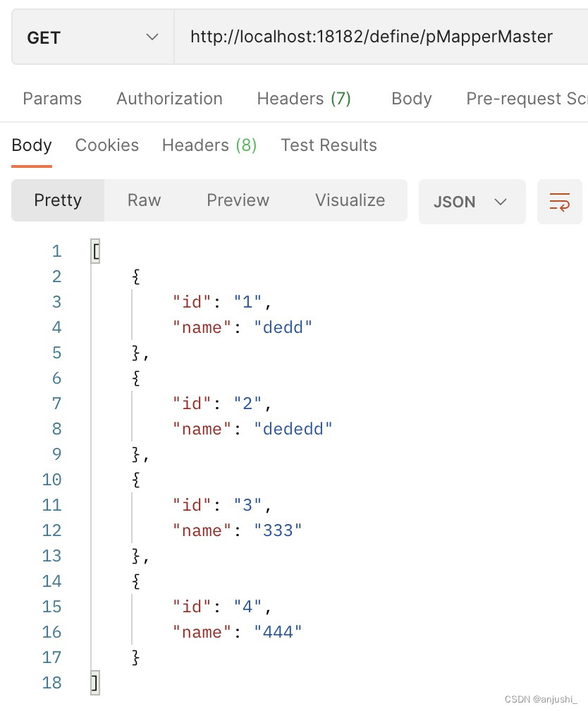
Task: Open the Visualize view
Action: point(350,200)
